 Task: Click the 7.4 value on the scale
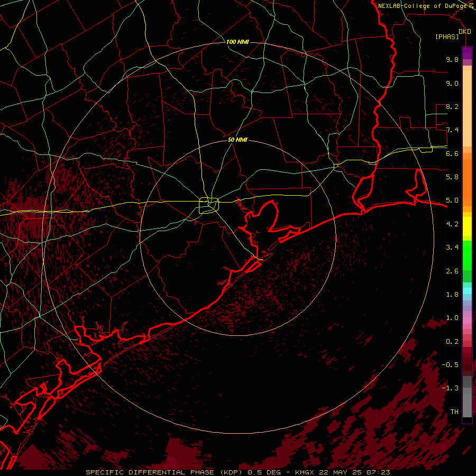point(452,130)
